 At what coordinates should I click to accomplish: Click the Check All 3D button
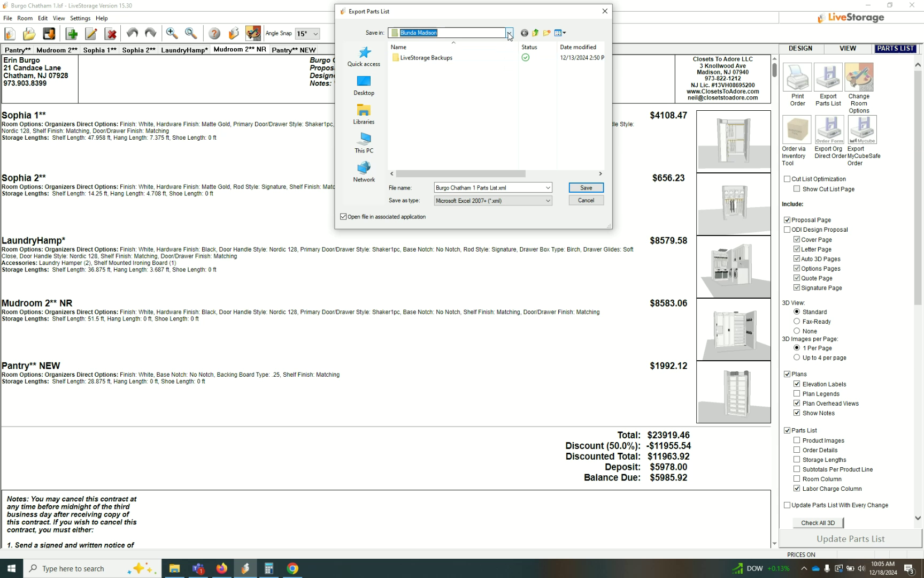click(818, 523)
